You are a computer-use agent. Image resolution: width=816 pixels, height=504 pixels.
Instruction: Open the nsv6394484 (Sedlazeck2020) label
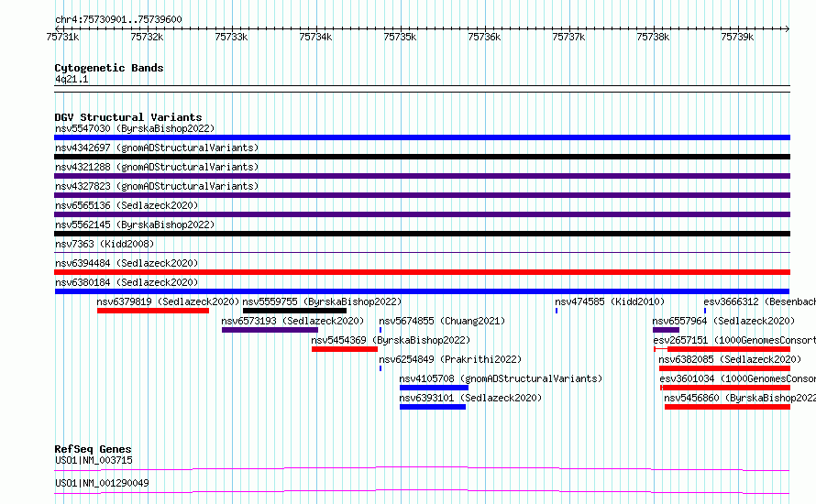pos(127,263)
